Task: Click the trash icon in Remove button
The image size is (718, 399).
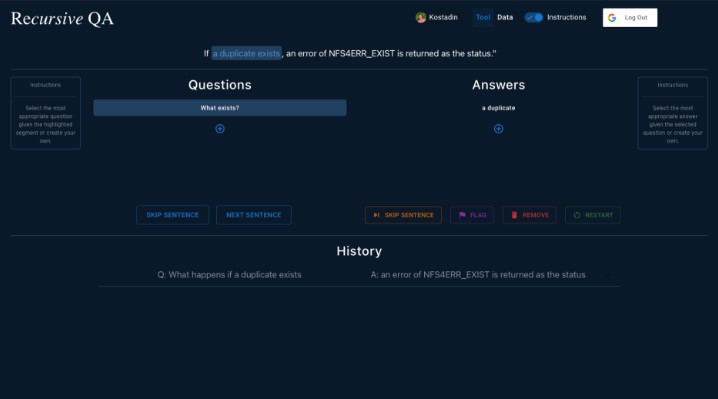Action: (x=514, y=215)
